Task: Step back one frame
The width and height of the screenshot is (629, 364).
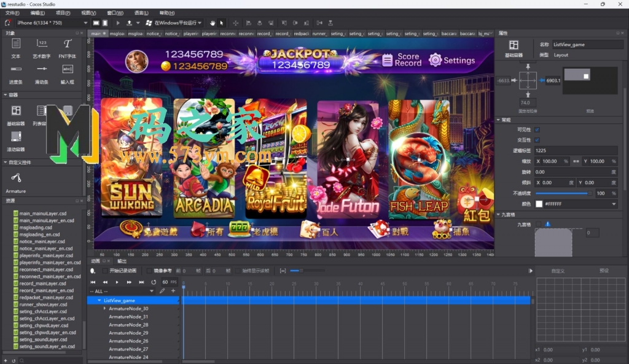Action: pyautogui.click(x=105, y=282)
